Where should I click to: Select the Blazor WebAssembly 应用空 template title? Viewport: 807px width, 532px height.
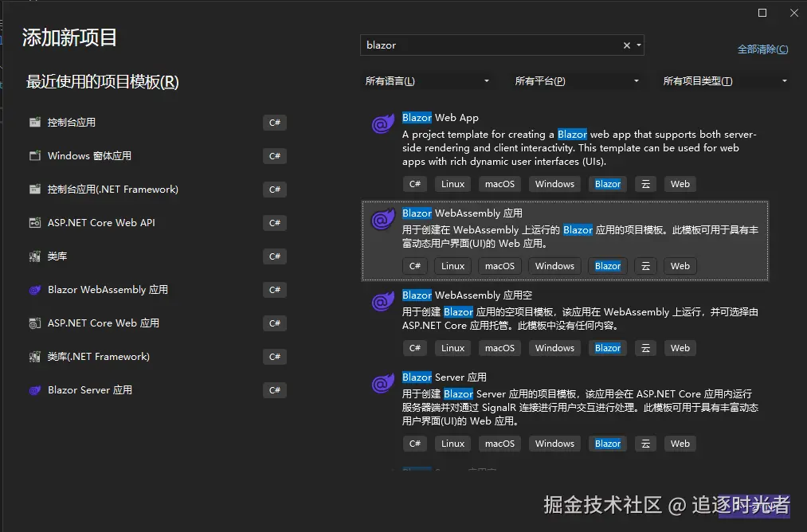click(x=467, y=295)
